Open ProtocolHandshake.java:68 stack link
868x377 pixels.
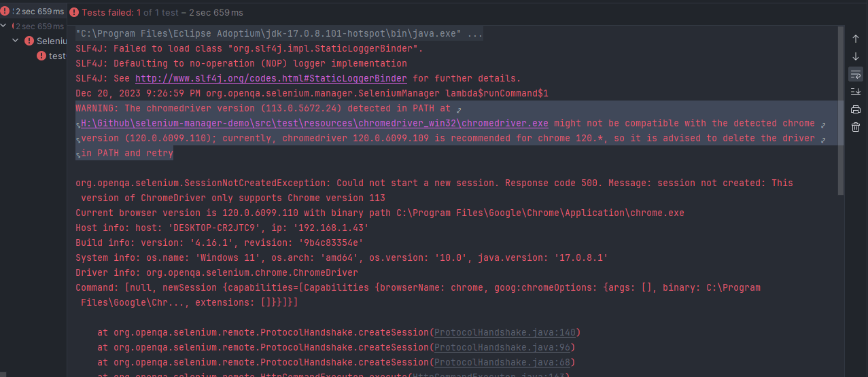[x=502, y=362]
